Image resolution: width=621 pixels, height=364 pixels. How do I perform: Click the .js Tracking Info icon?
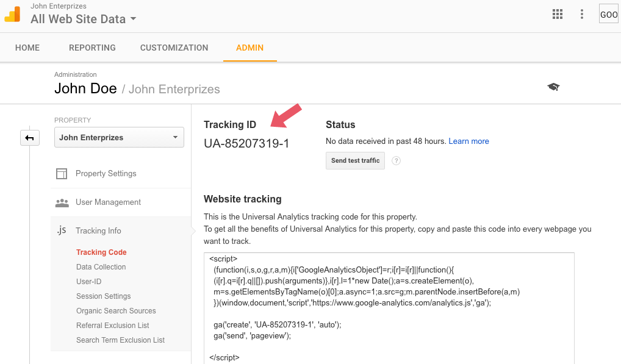point(62,230)
